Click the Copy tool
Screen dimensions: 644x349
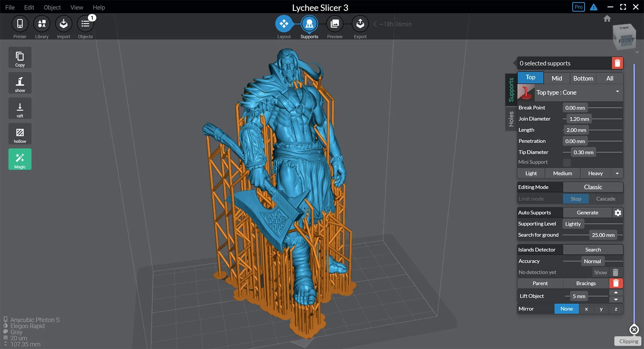(20, 58)
